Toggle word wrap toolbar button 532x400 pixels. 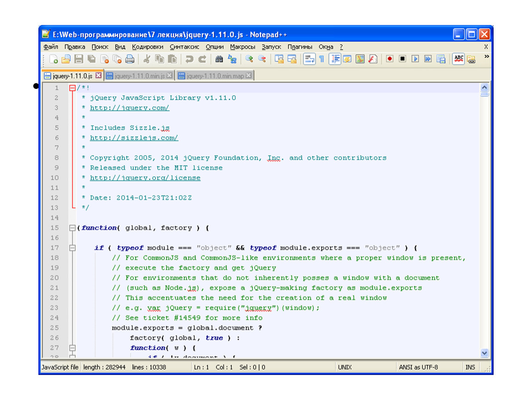click(309, 59)
